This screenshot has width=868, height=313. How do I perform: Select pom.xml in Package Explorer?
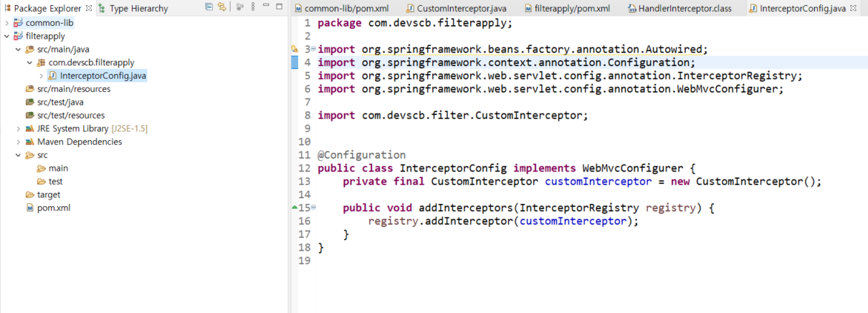pyautogui.click(x=54, y=207)
